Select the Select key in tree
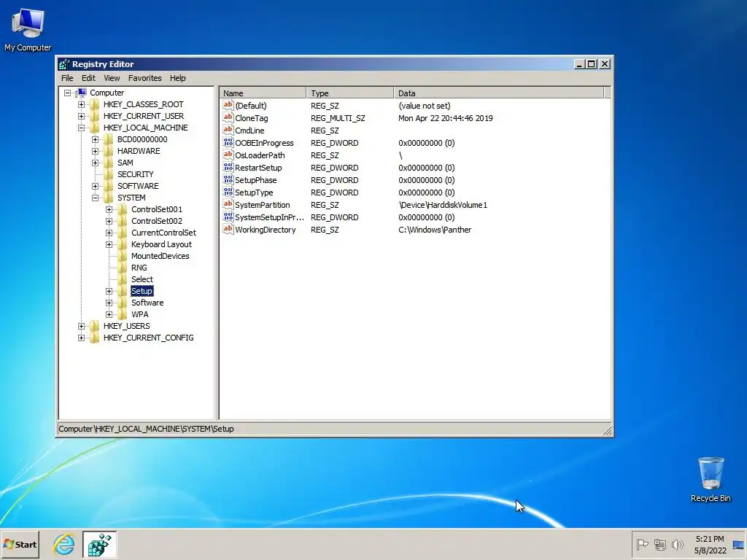 [142, 279]
